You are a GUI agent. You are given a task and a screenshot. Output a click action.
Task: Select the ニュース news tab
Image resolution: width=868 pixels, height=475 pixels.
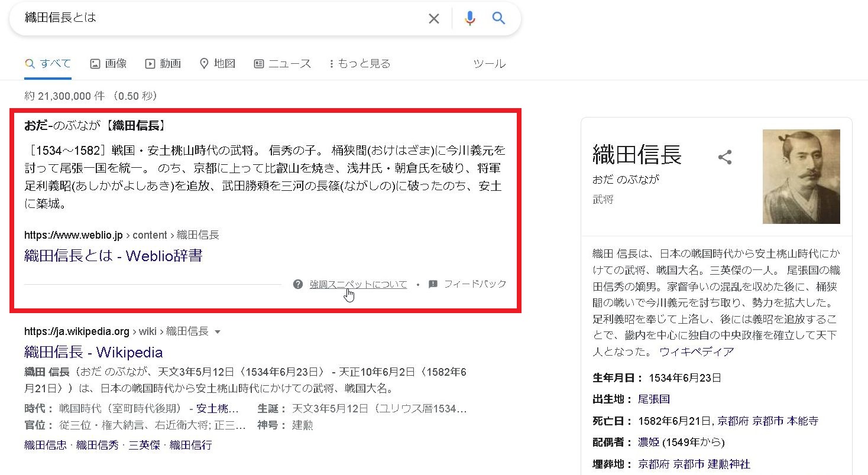(x=282, y=64)
